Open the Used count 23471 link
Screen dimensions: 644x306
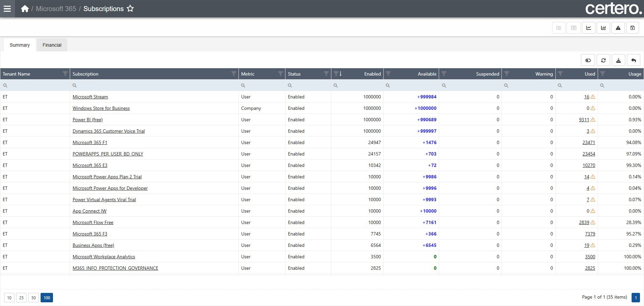click(x=589, y=142)
